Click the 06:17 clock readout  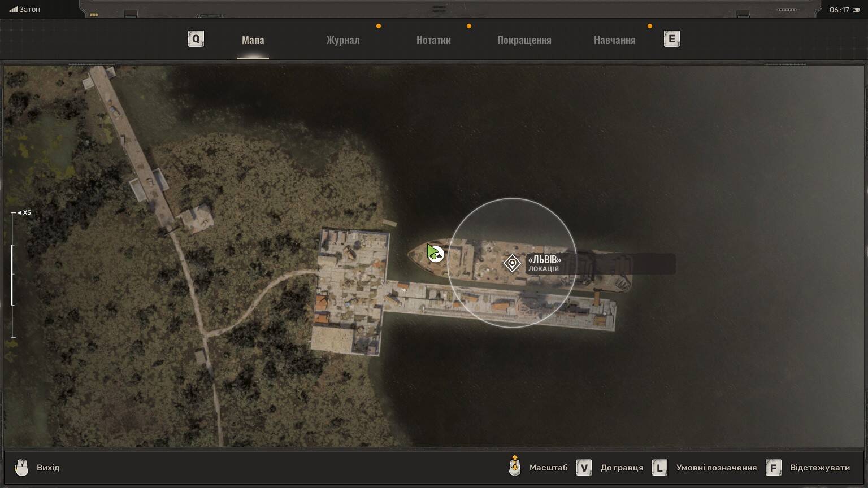click(x=839, y=10)
